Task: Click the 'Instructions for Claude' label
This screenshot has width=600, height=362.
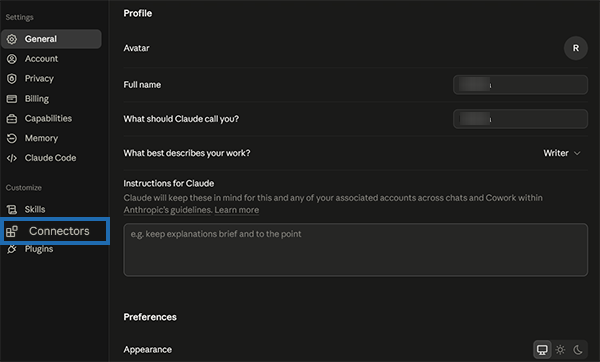Action: click(x=169, y=184)
